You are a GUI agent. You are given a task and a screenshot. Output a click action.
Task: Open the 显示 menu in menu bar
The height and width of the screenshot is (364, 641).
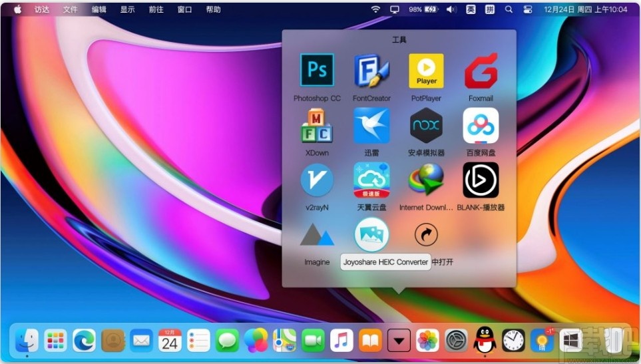click(x=127, y=9)
